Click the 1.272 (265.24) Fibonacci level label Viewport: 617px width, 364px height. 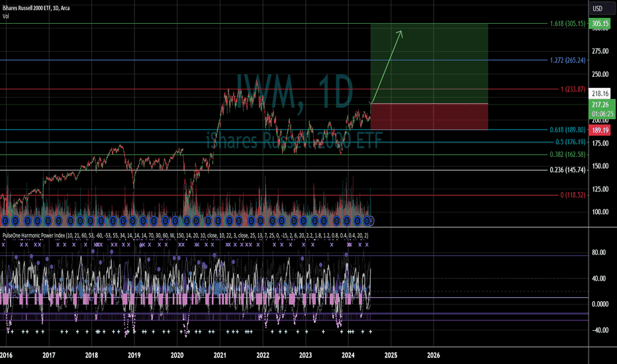[x=568, y=60]
